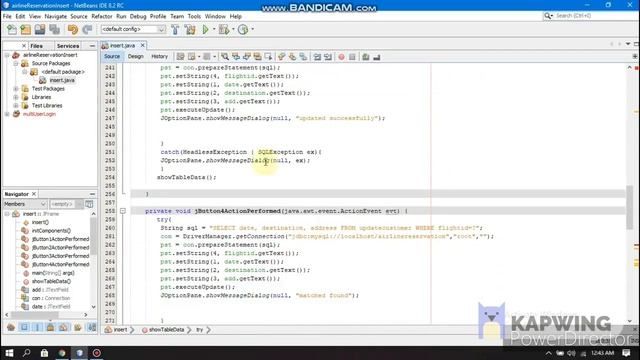The image size is (640, 360).
Task: Switch to the Source editor view
Action: tap(112, 56)
